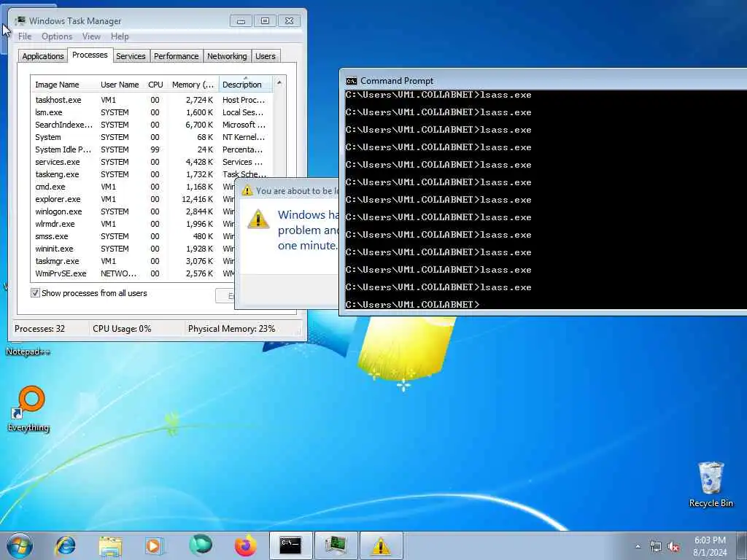Viewport: 747px width, 560px height.
Task: Select the services.exe process row
Action: click(x=152, y=162)
